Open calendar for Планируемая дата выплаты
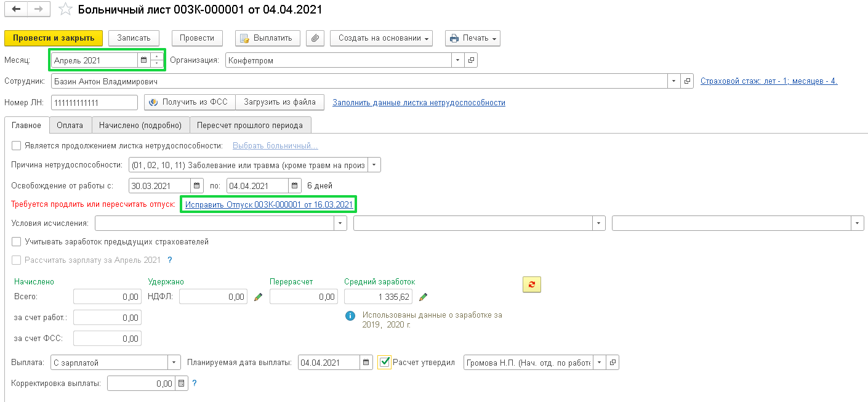Screen dimensions: 868x402 366,363
